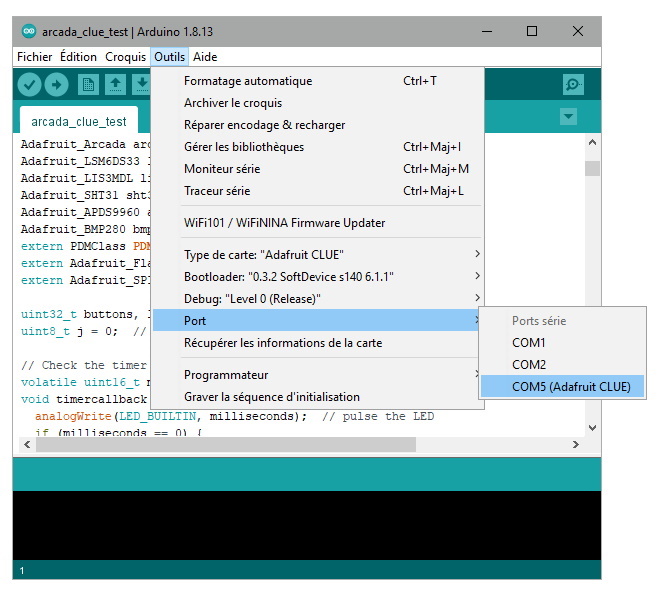Click the vertical scrollbar down arrow
Image resolution: width=659 pixels, height=592 pixels.
(x=593, y=428)
